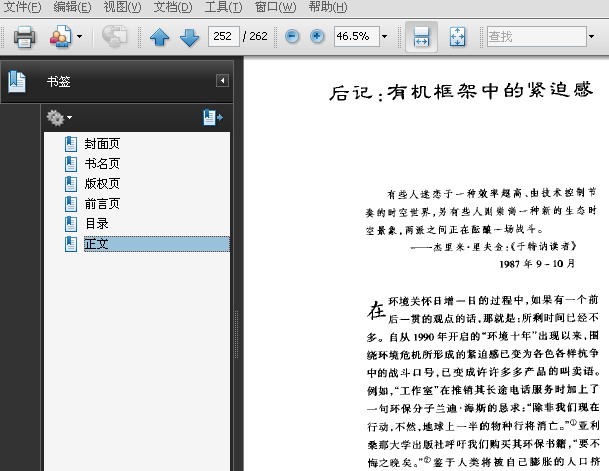Image resolution: width=609 pixels, height=471 pixels.
Task: Collapse the bookmarks panel
Action: coord(222,81)
